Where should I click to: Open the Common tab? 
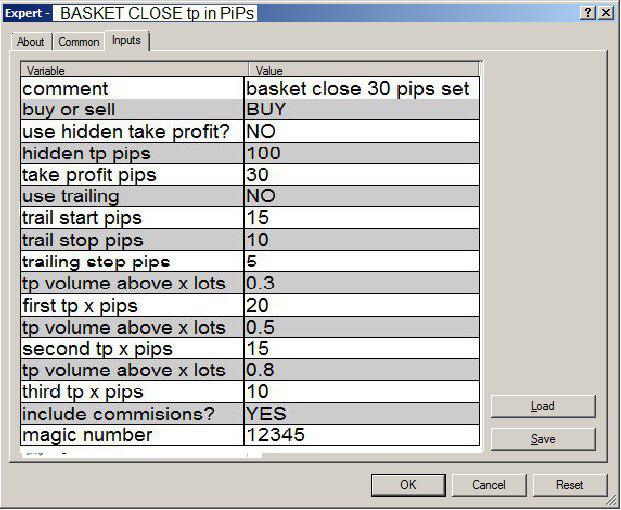click(78, 41)
